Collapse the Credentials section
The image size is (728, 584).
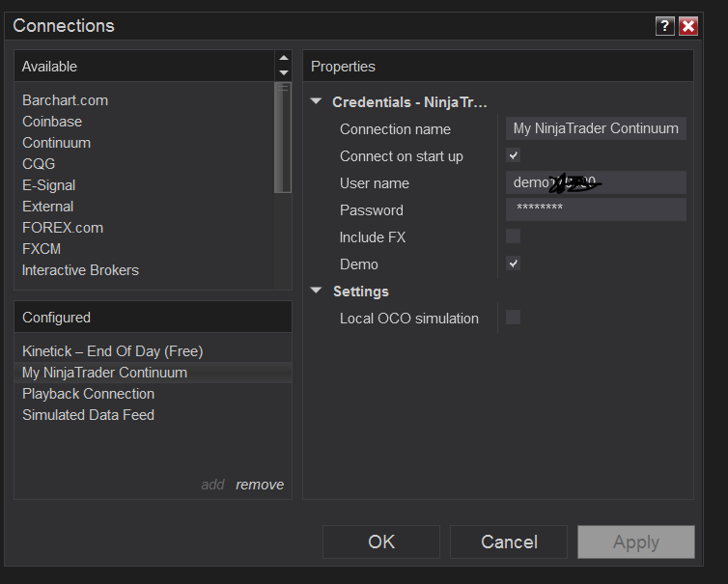click(317, 101)
